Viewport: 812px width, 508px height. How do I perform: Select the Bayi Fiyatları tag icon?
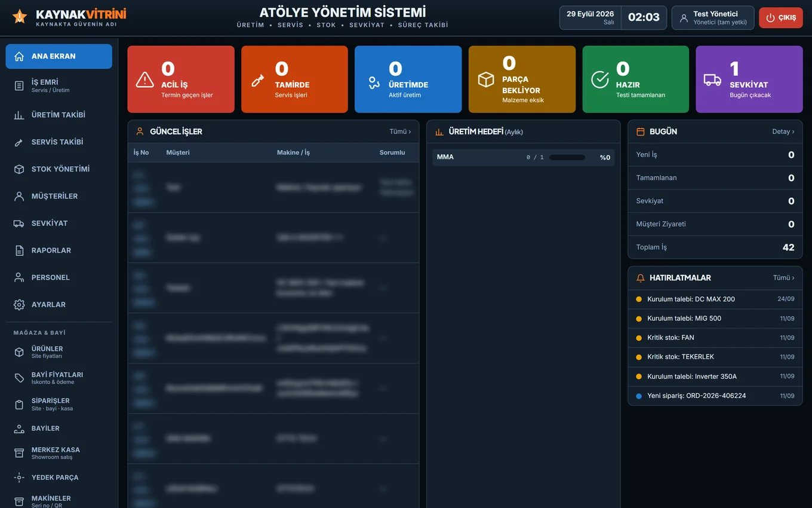[19, 378]
